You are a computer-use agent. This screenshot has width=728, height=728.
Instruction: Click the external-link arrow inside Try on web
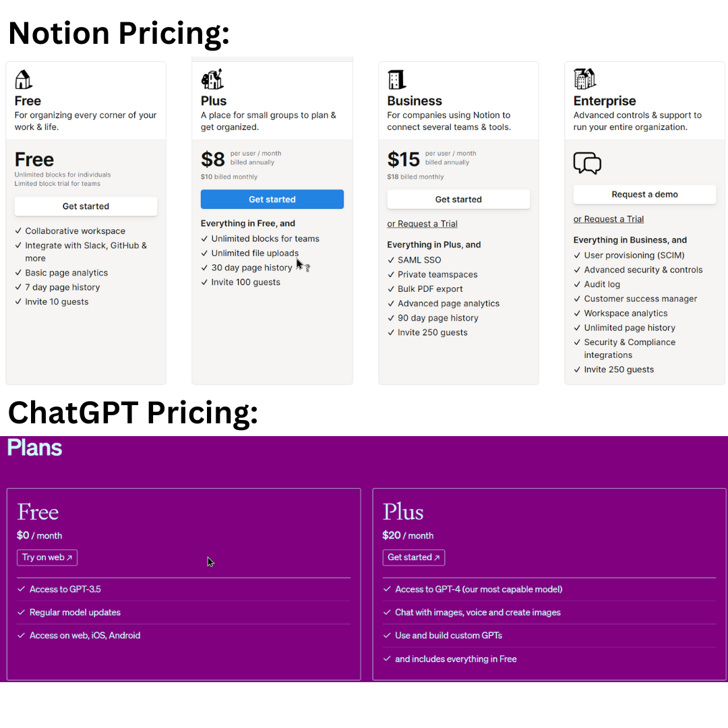coord(70,557)
